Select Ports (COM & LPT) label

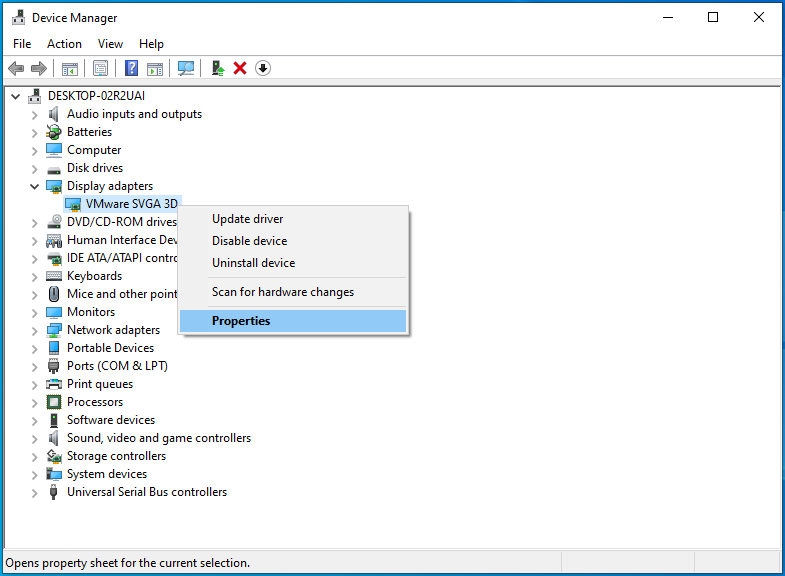117,366
